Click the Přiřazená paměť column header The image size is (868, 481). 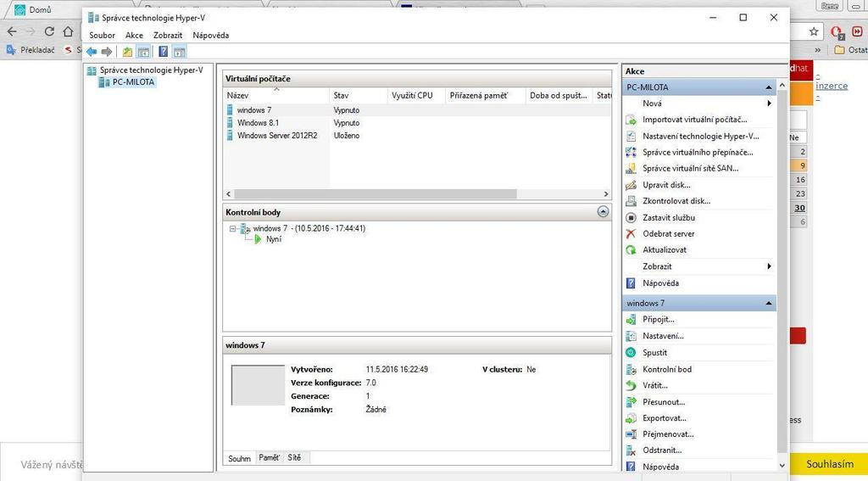click(484, 95)
